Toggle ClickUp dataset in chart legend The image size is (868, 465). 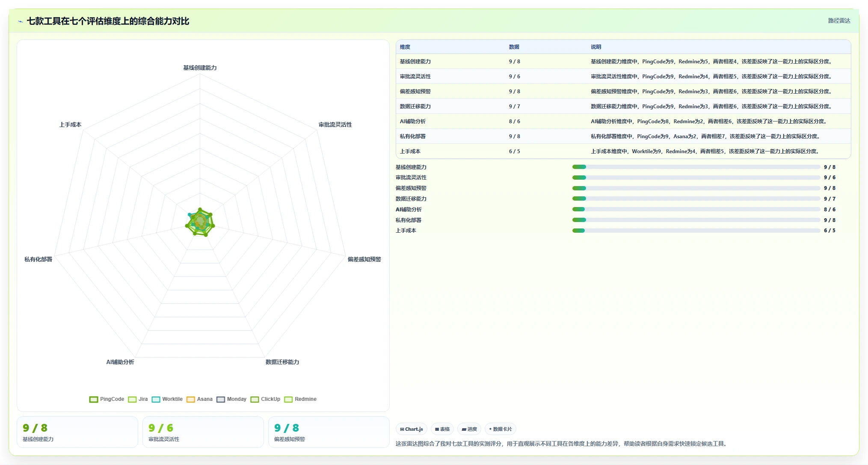(265, 399)
